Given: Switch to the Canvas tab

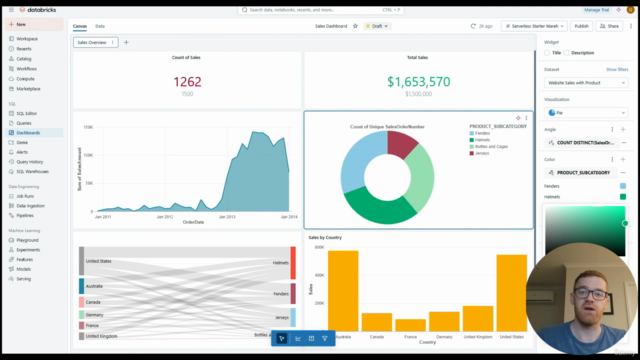Looking at the screenshot, I should coord(80,26).
